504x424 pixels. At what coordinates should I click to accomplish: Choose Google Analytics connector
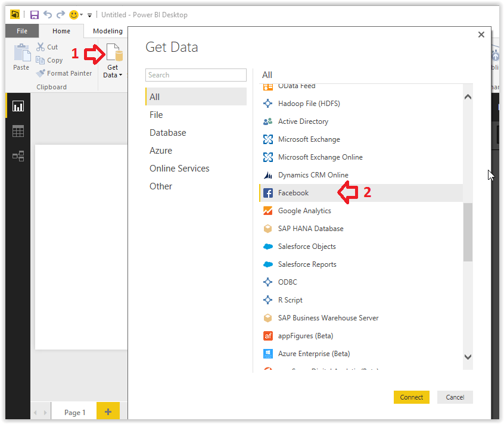304,211
